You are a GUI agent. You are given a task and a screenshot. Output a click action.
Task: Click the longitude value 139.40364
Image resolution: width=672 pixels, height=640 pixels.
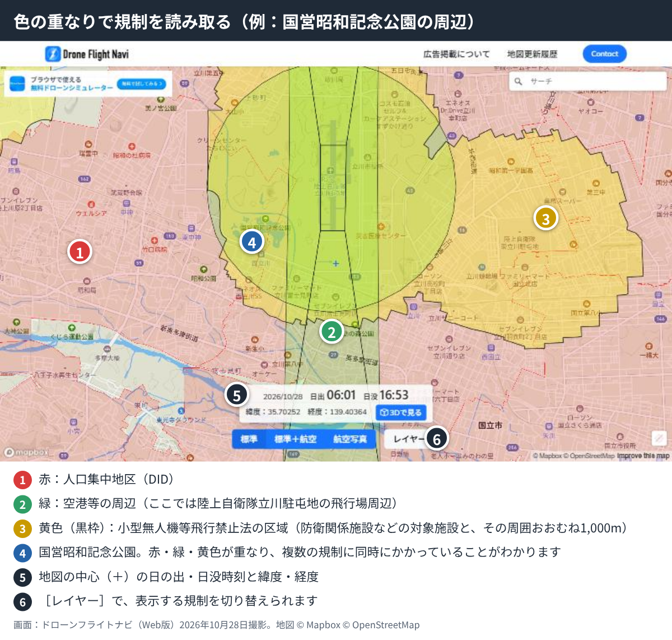[x=348, y=412]
